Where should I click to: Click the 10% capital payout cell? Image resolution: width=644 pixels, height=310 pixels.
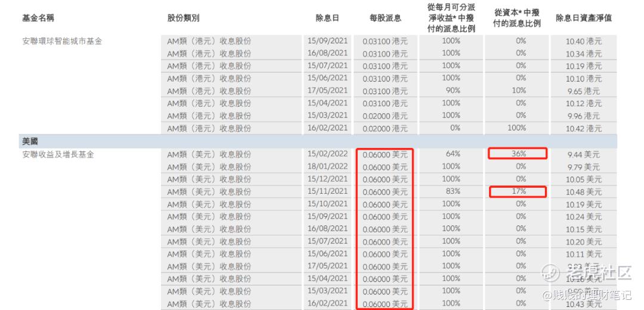coord(519,91)
